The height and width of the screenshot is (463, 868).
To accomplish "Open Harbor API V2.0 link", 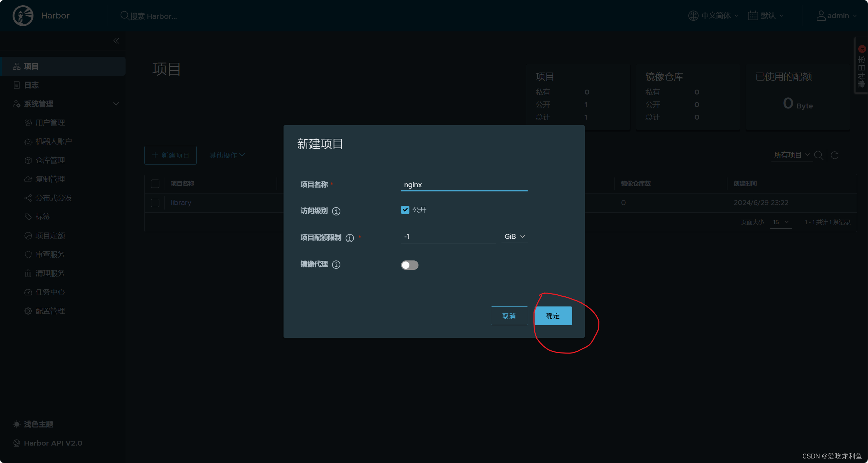I will click(48, 443).
